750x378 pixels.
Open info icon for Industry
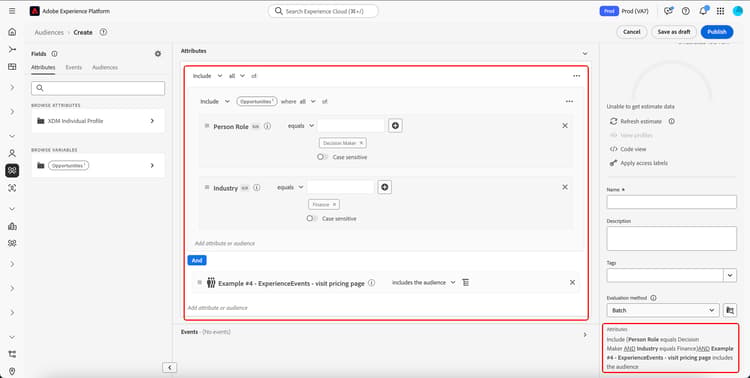click(x=257, y=188)
